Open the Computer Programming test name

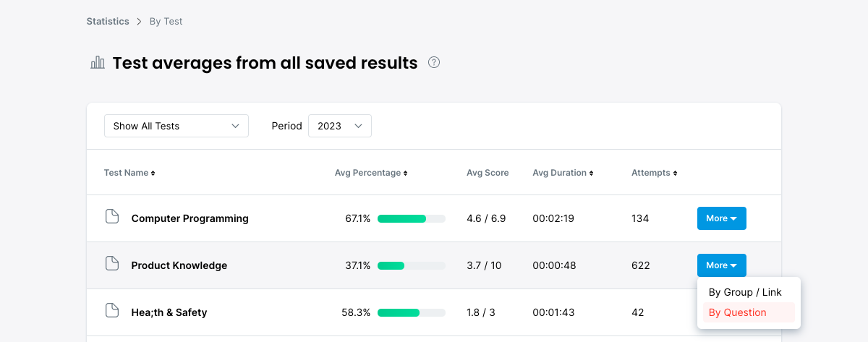pyautogui.click(x=190, y=218)
